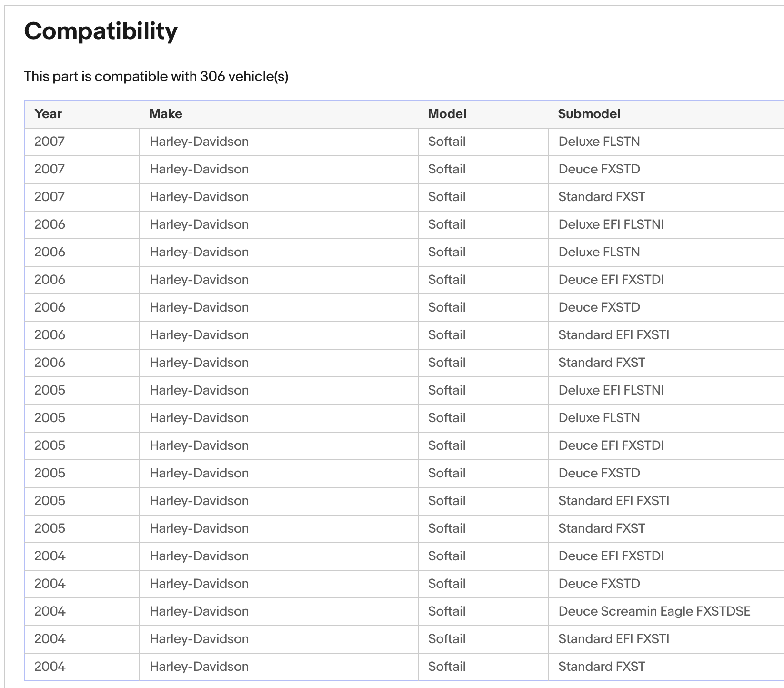Image resolution: width=784 pixels, height=688 pixels.
Task: Select the 2007 Standard FXST submodel cell
Action: [x=601, y=197]
